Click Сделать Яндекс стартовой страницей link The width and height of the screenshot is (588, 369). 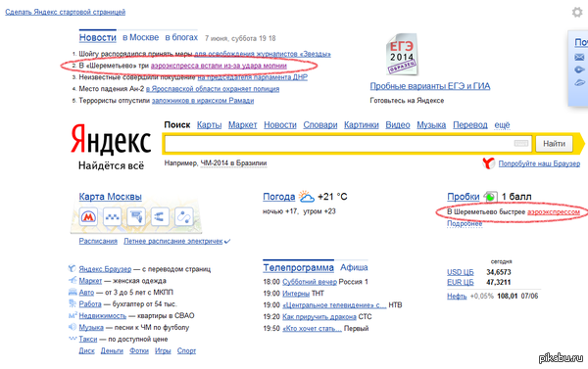coord(66,12)
